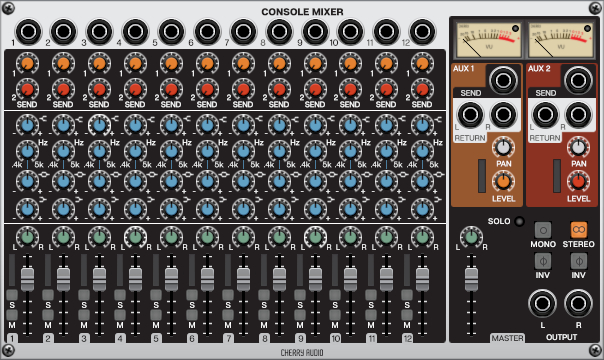Click the master volume fader
604x360 pixels.
point(471,280)
